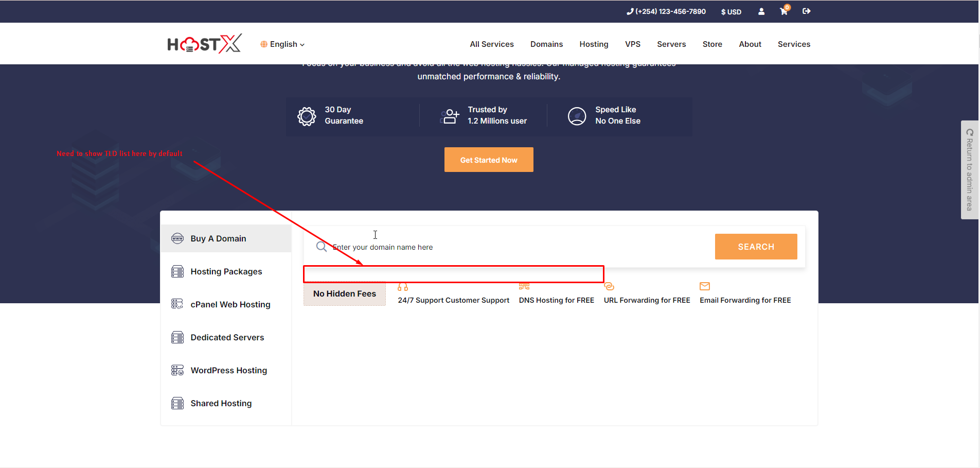Click the HostX logo
This screenshot has height=468, width=980.
[x=204, y=44]
